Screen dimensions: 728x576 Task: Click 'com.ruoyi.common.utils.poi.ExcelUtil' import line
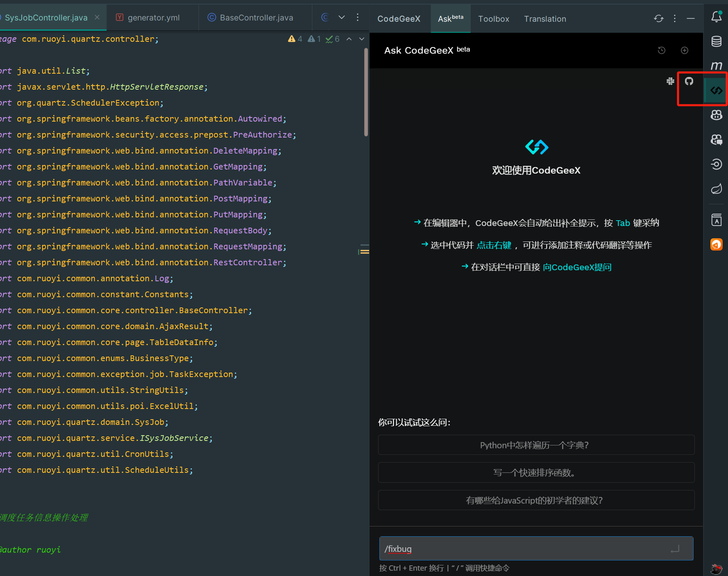(x=99, y=406)
